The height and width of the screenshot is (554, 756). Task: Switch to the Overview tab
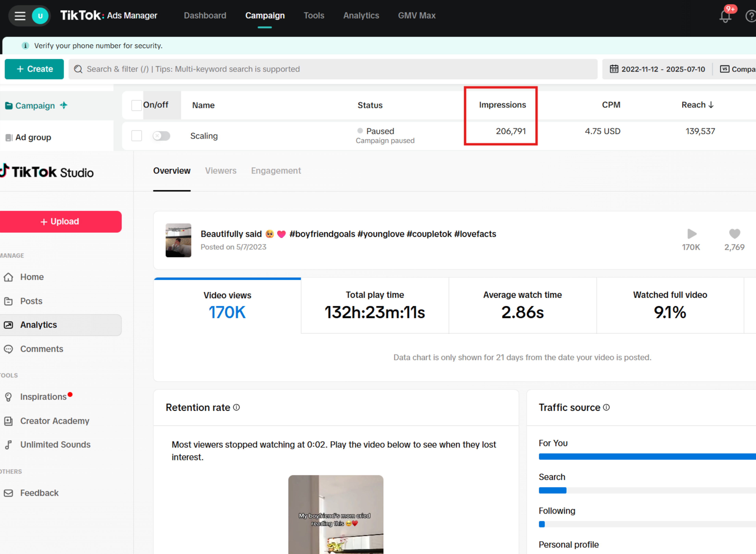point(172,171)
